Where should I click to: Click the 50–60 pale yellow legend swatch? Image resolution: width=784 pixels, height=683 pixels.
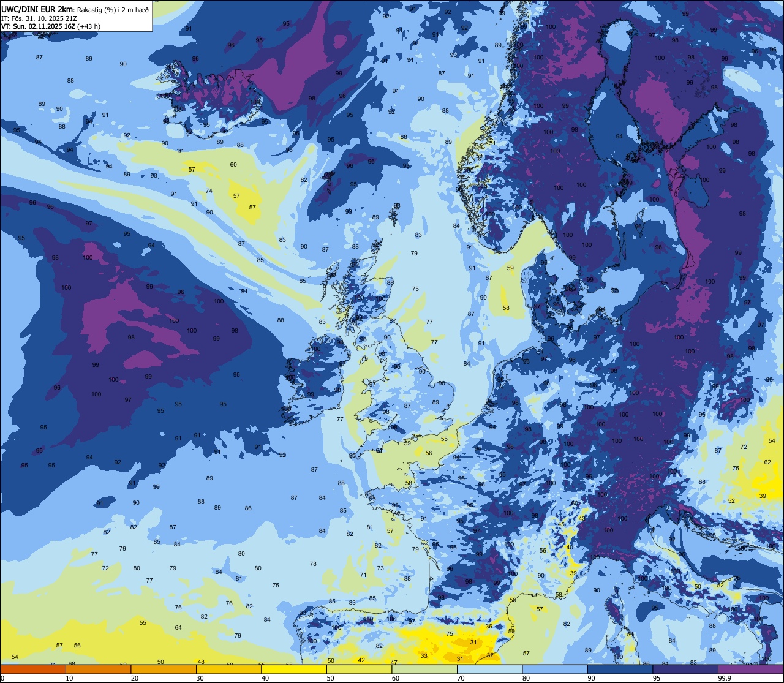coord(359,670)
